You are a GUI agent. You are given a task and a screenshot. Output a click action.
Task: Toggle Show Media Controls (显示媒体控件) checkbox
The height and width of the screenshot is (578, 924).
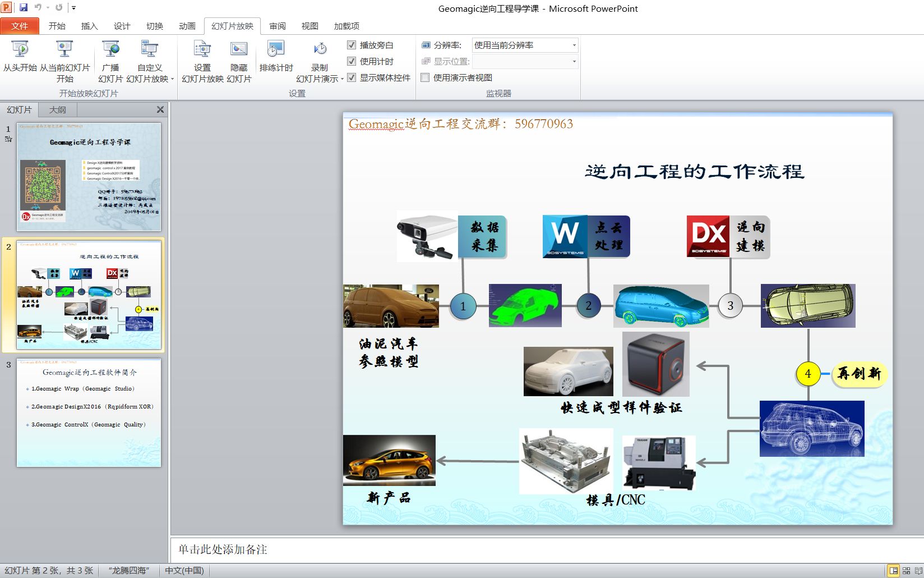coord(352,77)
